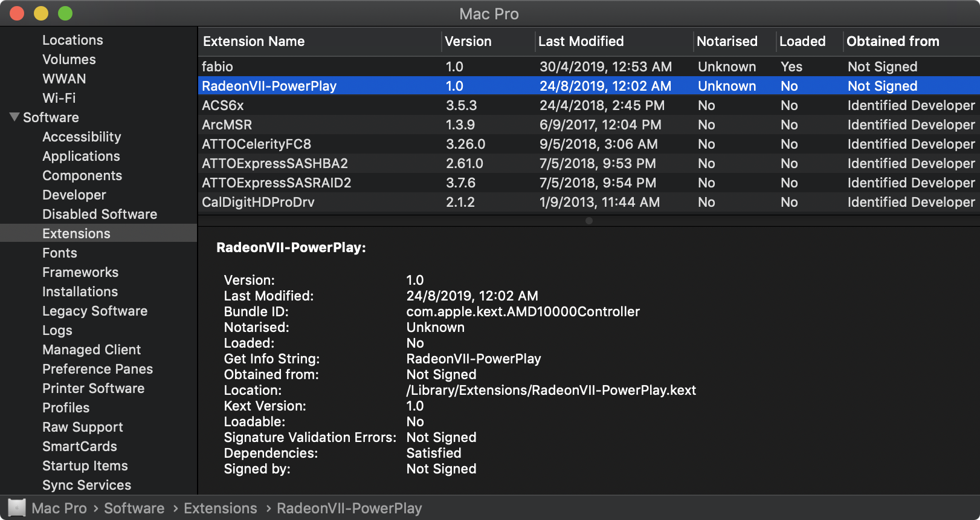The image size is (980, 520).
Task: Collapse the Software disclosure triangle
Action: click(15, 117)
